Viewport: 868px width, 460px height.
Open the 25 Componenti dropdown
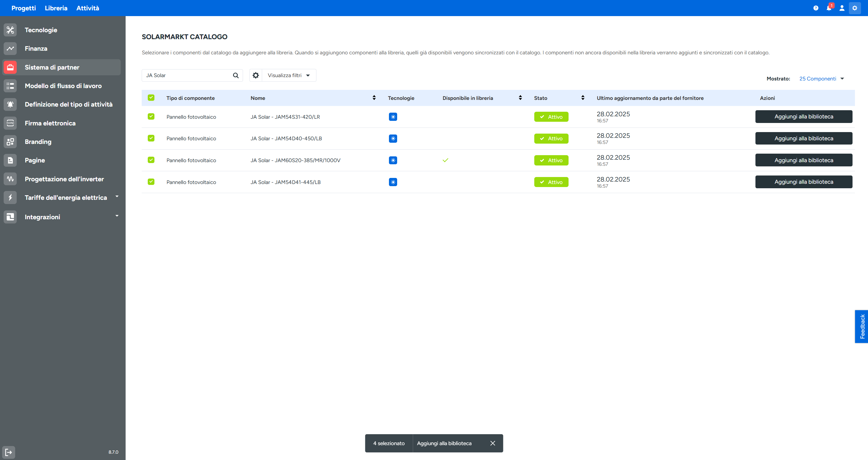point(821,79)
